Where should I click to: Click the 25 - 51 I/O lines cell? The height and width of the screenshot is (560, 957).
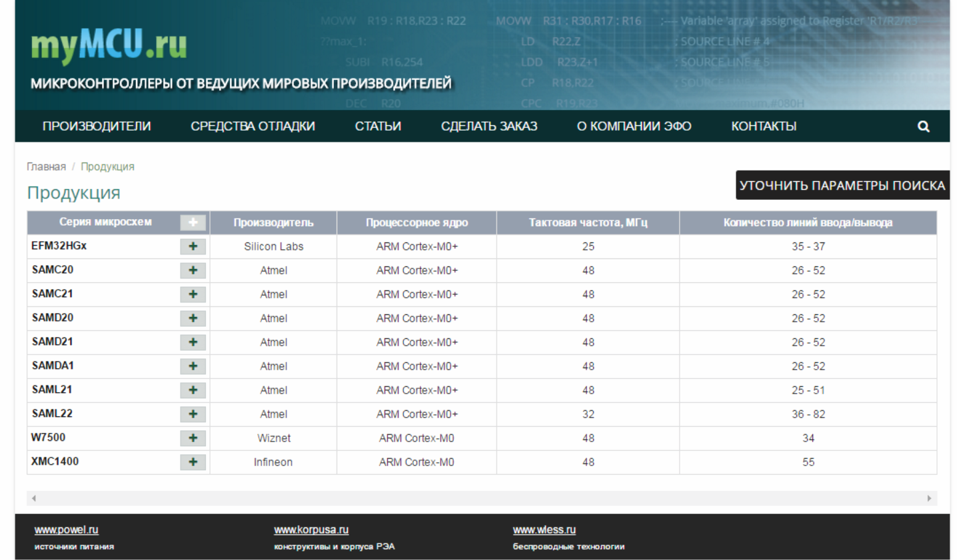808,390
